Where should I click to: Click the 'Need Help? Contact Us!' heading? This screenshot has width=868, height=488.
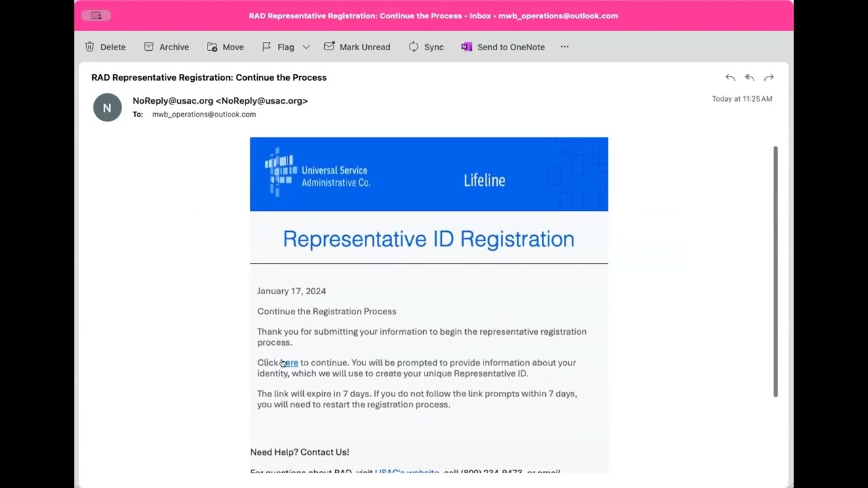point(300,452)
